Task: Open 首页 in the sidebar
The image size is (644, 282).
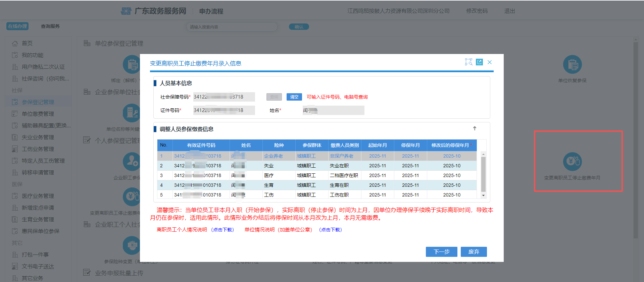Action: click(27, 43)
